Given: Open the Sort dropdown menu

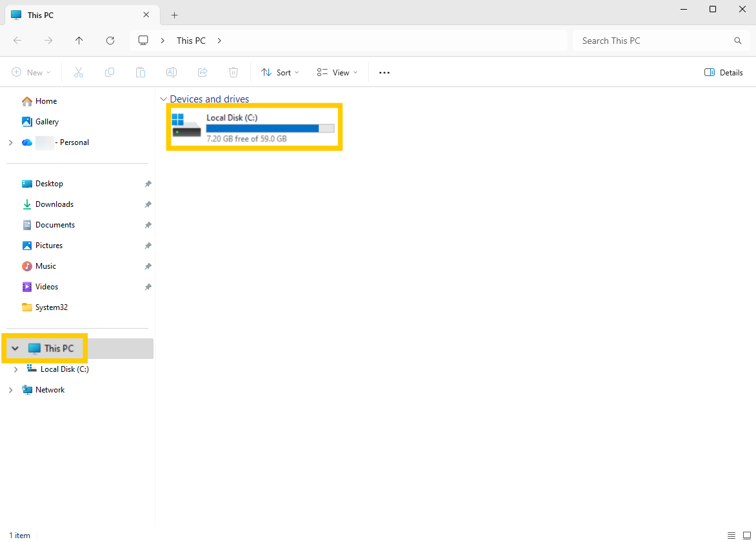Looking at the screenshot, I should (280, 72).
